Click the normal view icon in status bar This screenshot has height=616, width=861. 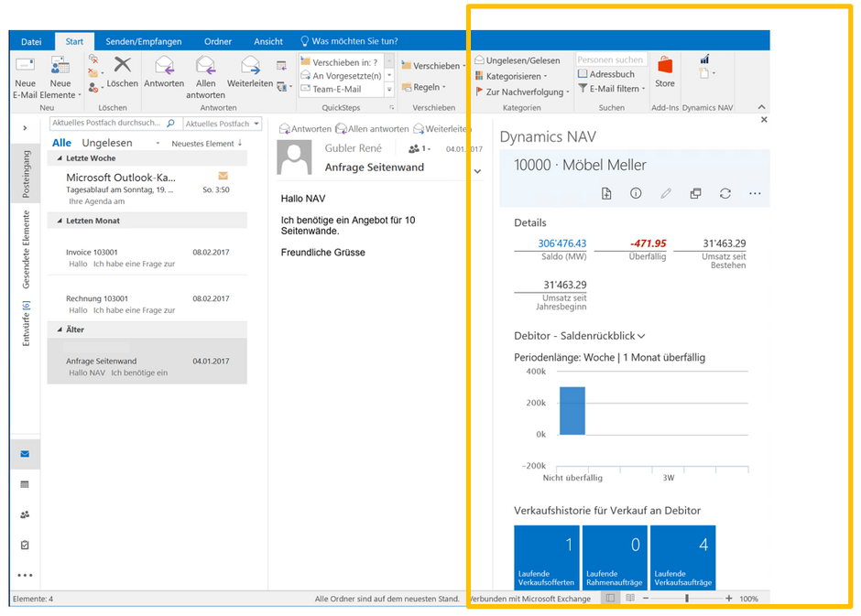pyautogui.click(x=610, y=599)
